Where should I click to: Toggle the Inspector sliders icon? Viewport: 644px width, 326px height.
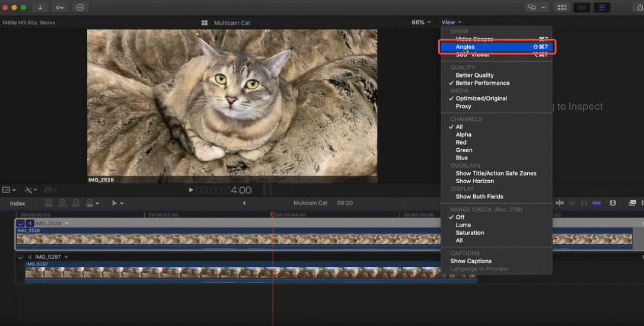click(602, 7)
